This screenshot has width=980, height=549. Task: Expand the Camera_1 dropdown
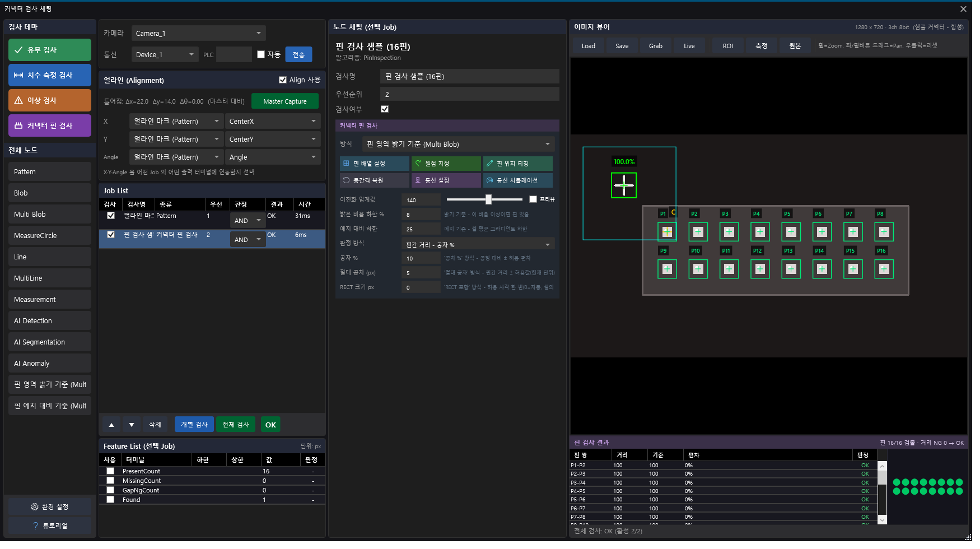coord(199,34)
